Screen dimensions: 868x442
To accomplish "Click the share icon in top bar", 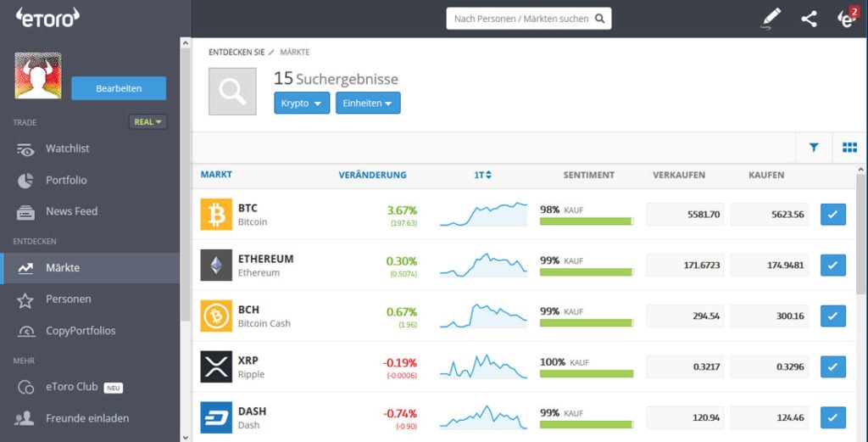I will 809,19.
